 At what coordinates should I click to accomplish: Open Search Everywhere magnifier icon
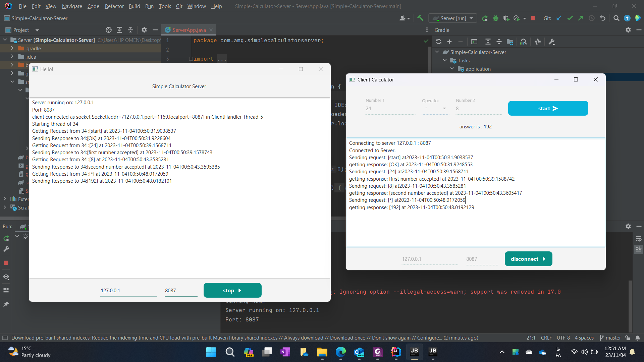pos(616,18)
